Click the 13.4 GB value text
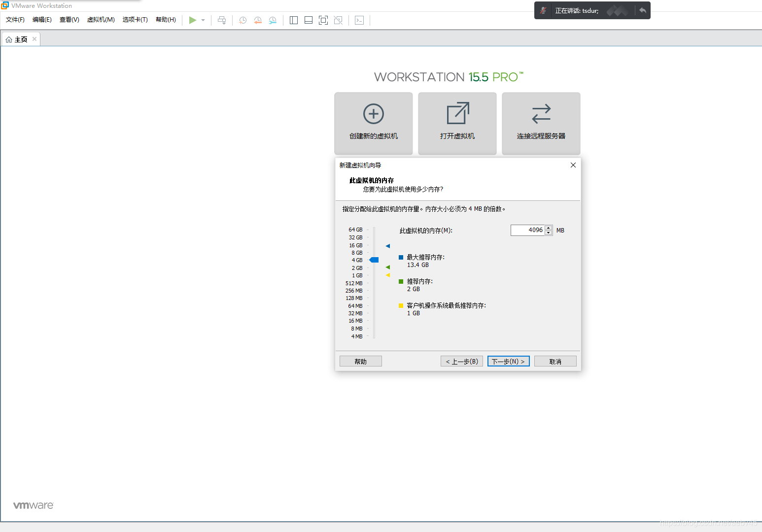762x532 pixels. tap(418, 265)
